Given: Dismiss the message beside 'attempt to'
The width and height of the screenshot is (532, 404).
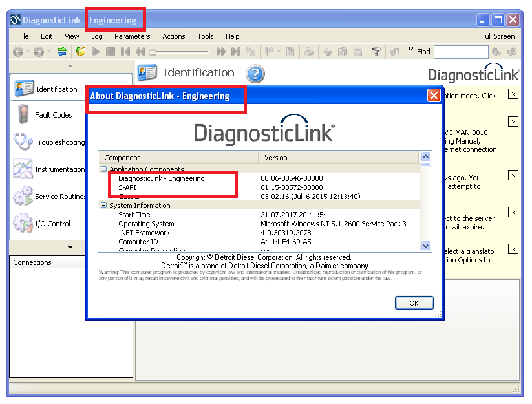Looking at the screenshot, I should (513, 175).
